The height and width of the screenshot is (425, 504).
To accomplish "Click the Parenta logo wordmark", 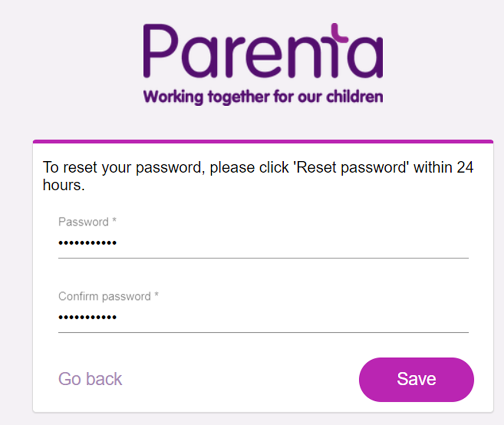I will click(x=263, y=51).
